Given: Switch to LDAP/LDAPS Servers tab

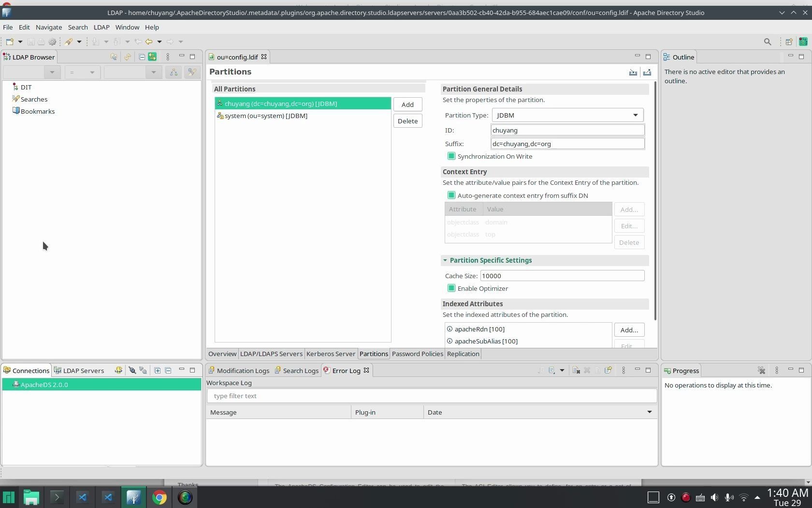Looking at the screenshot, I should 271,354.
